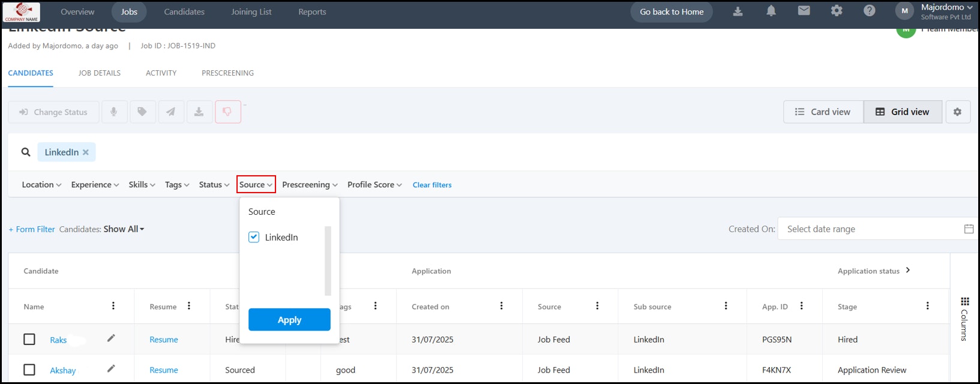Open the grid settings gear beside Grid view
Viewport: 980px width, 384px height.
tap(958, 112)
